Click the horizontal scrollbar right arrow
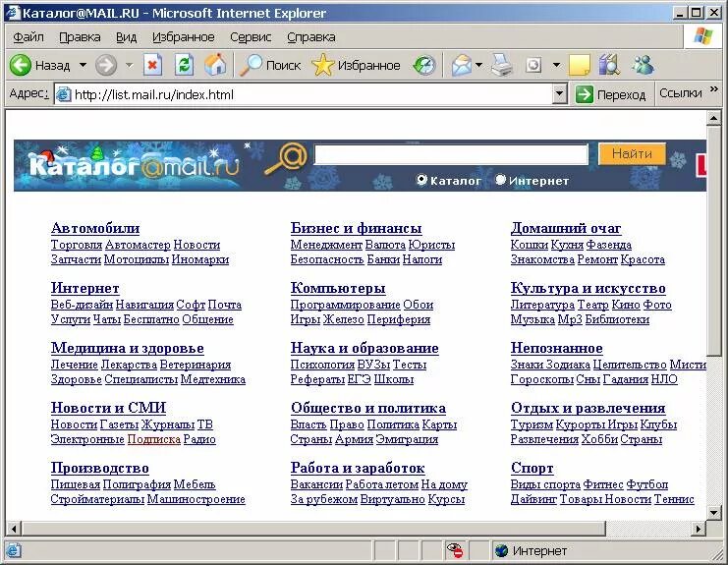This screenshot has width=728, height=565. [698, 529]
